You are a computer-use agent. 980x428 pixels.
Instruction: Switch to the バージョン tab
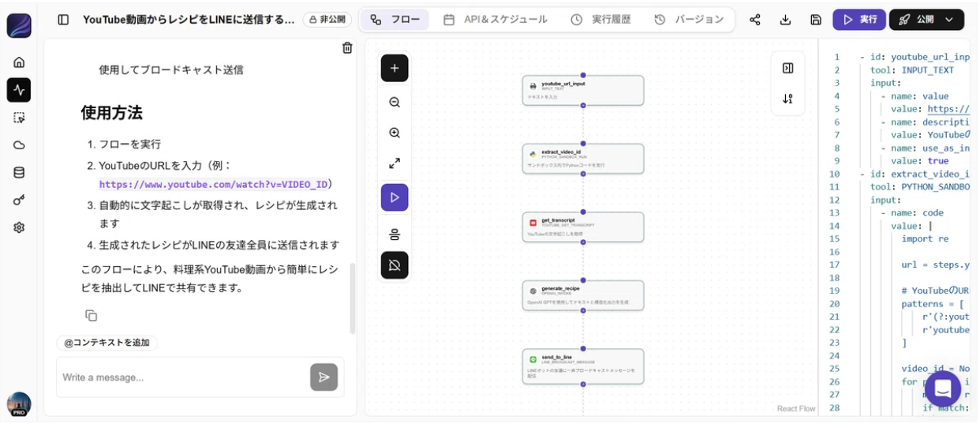(689, 20)
